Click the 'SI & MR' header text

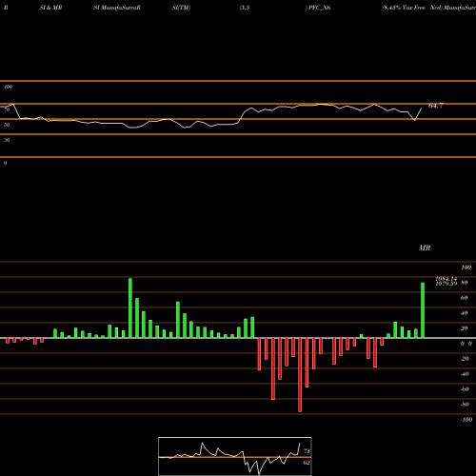[x=50, y=8]
